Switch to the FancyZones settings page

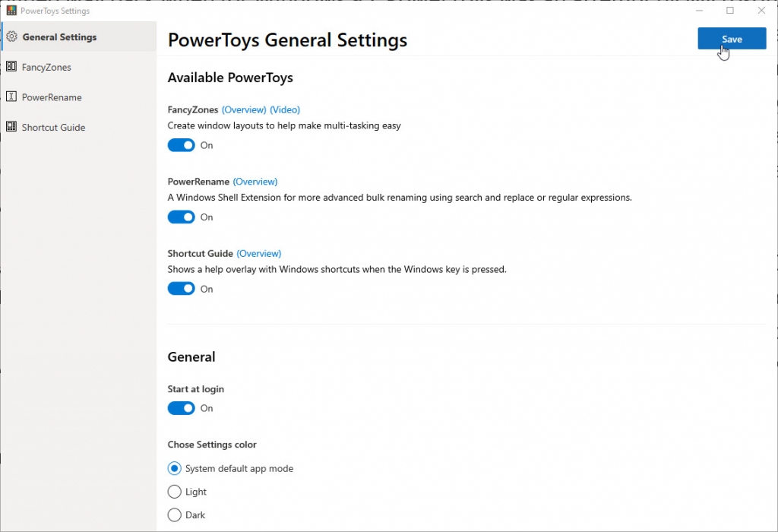click(x=47, y=67)
